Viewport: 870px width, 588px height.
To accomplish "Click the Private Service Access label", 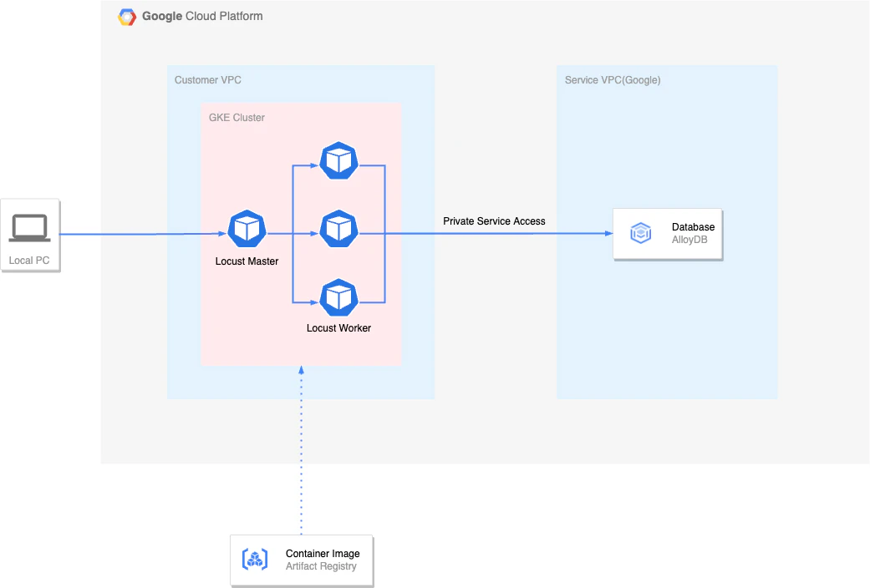I will pos(495,221).
